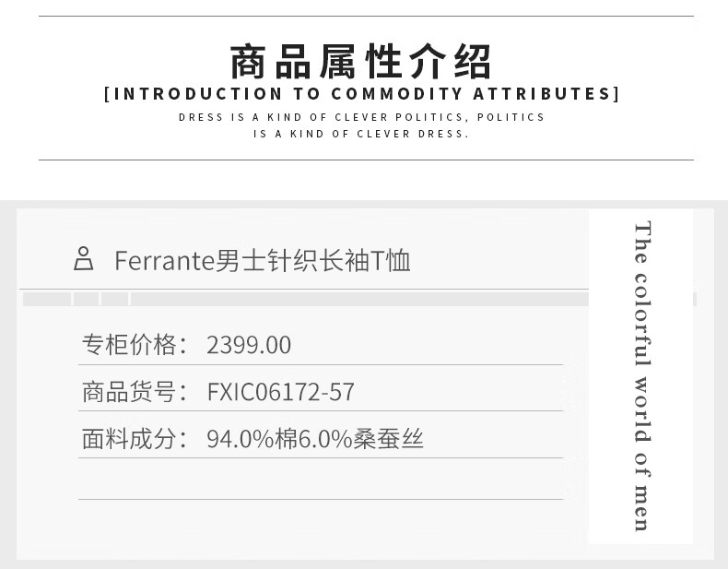Click the long gray divider bar segment

point(359,299)
